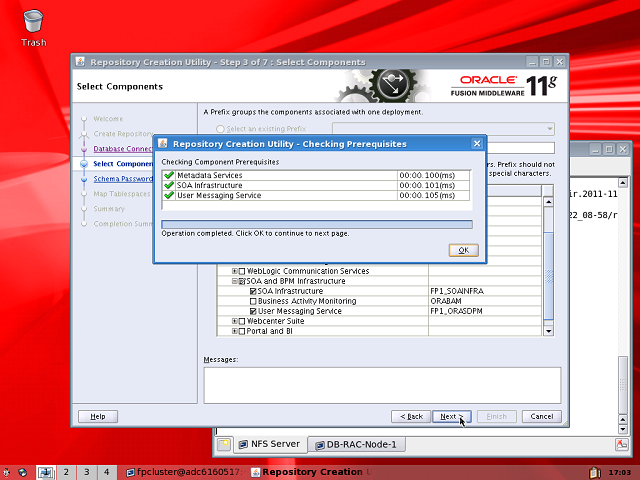Click the component list scrollbar thumb
640x480 pixels.
(549, 276)
